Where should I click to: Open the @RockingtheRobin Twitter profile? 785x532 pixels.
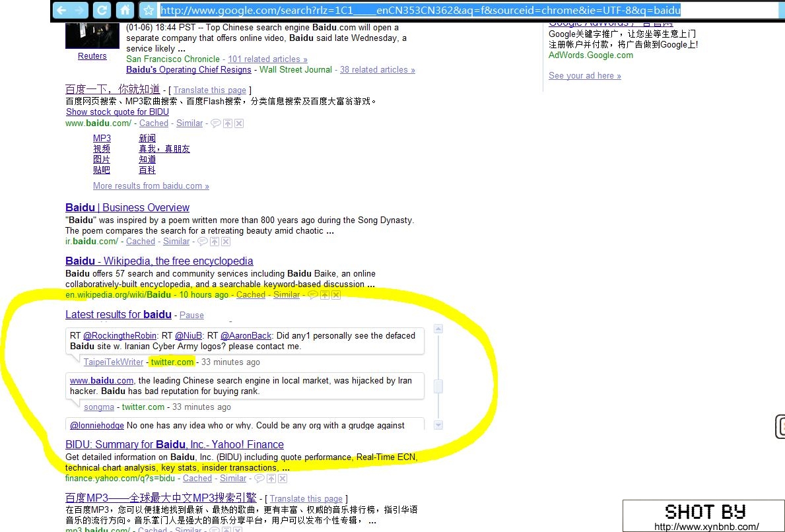point(119,336)
